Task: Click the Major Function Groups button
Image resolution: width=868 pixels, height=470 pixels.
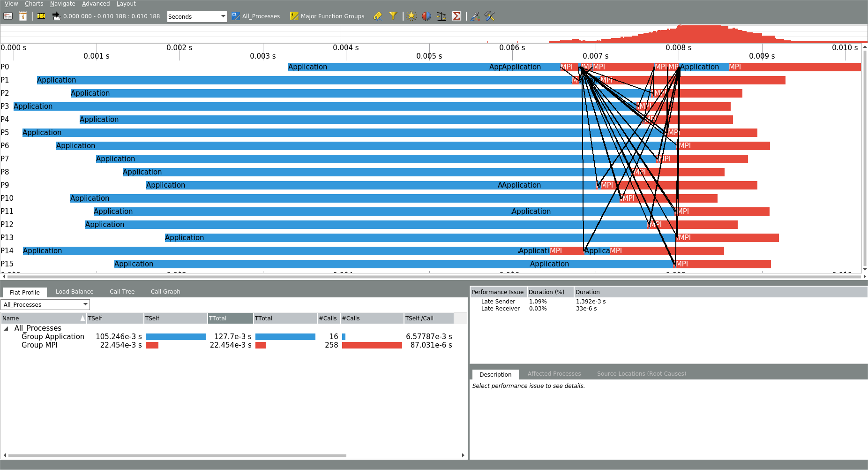Action: (x=327, y=16)
